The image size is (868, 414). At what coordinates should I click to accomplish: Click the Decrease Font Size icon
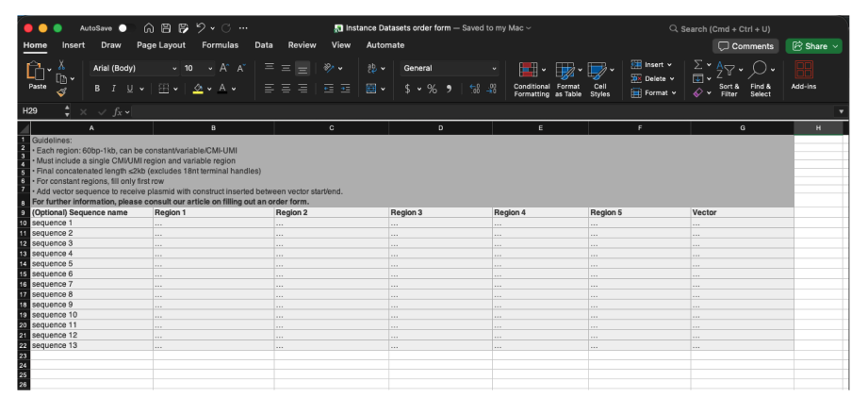coord(241,68)
